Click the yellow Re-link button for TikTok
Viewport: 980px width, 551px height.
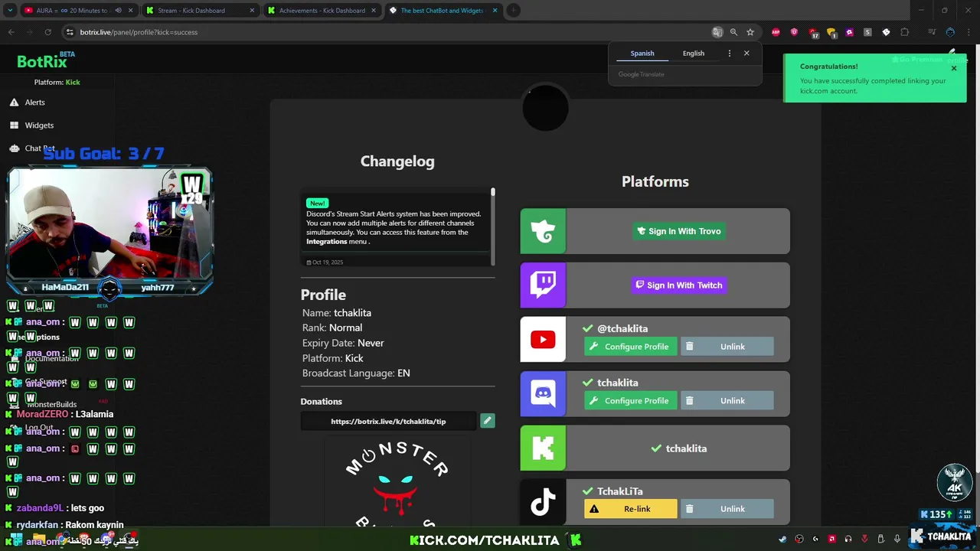[x=631, y=509]
